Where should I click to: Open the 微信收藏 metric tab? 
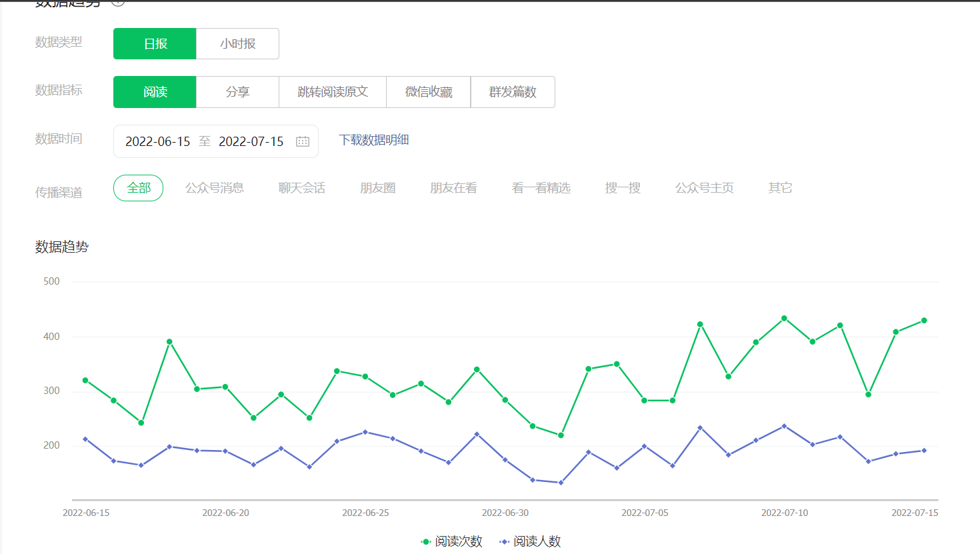[x=429, y=91]
